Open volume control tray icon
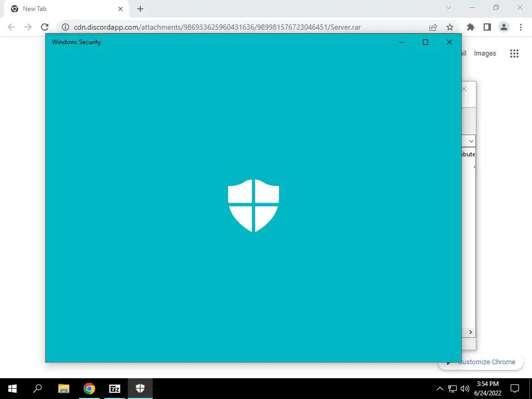 pos(465,389)
